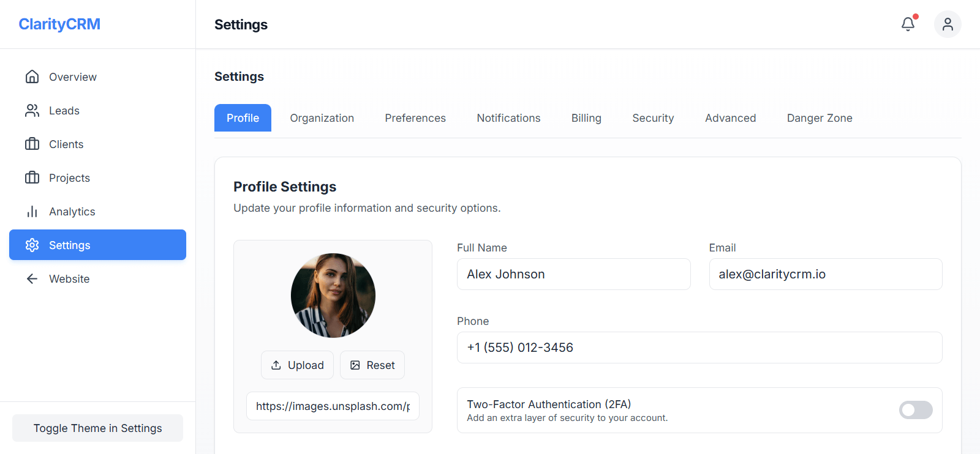Screen dimensions: 980x454
Task: Open the notifications bell icon
Action: (x=908, y=24)
